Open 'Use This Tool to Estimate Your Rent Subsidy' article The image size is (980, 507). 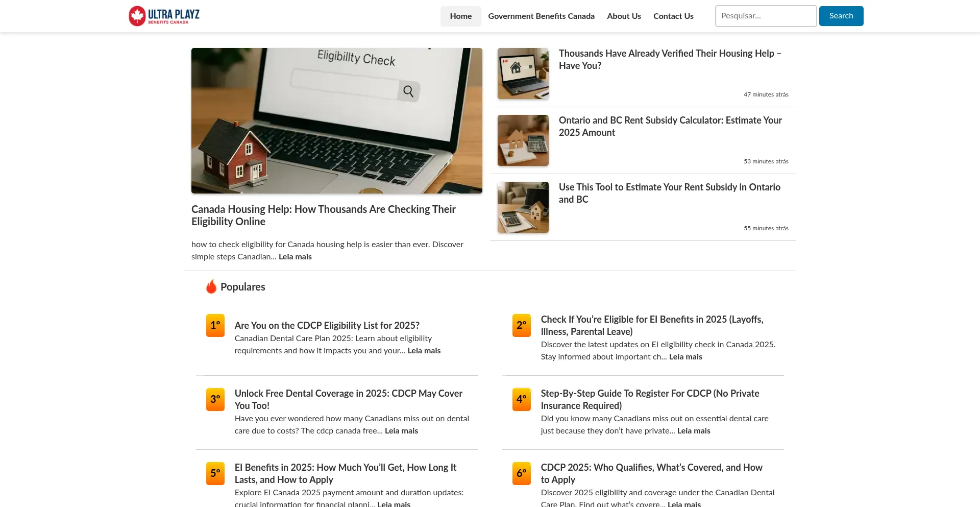(669, 193)
